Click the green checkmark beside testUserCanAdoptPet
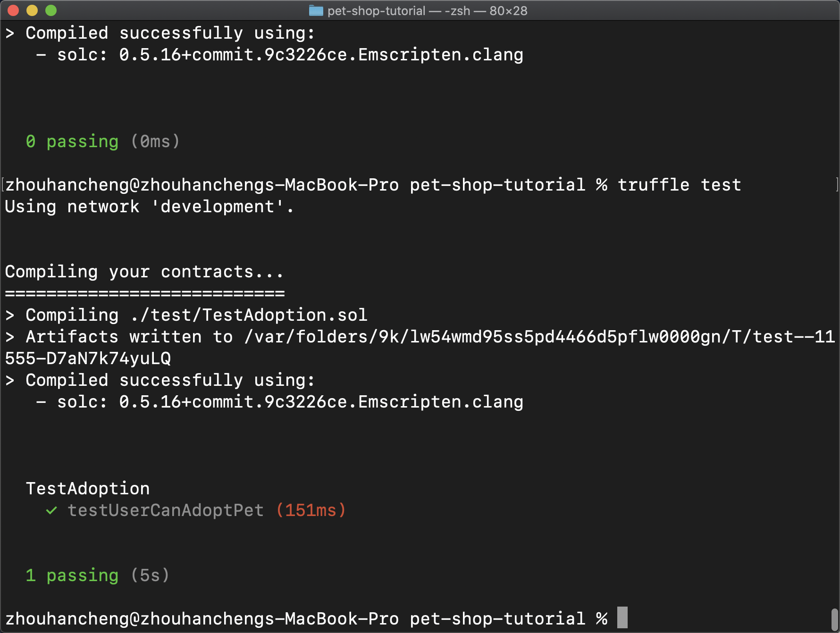The width and height of the screenshot is (840, 633). tap(51, 511)
